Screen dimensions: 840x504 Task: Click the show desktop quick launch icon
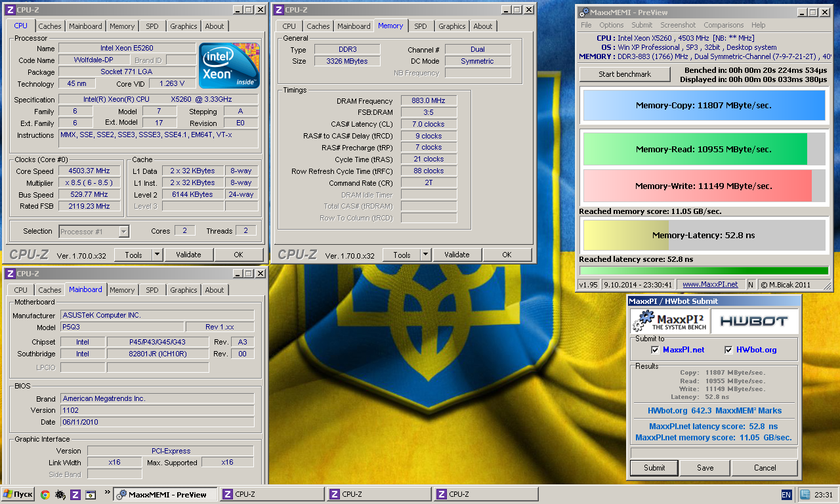click(91, 495)
